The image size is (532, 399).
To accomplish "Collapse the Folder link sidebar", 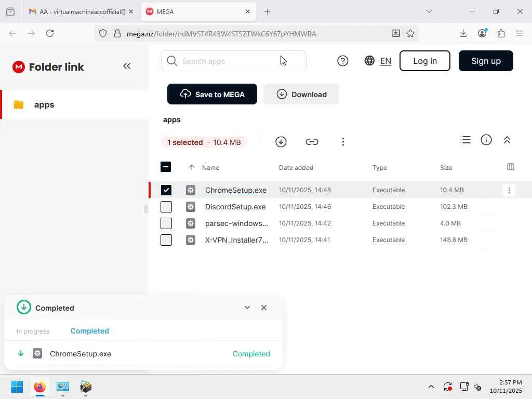I will tap(127, 66).
